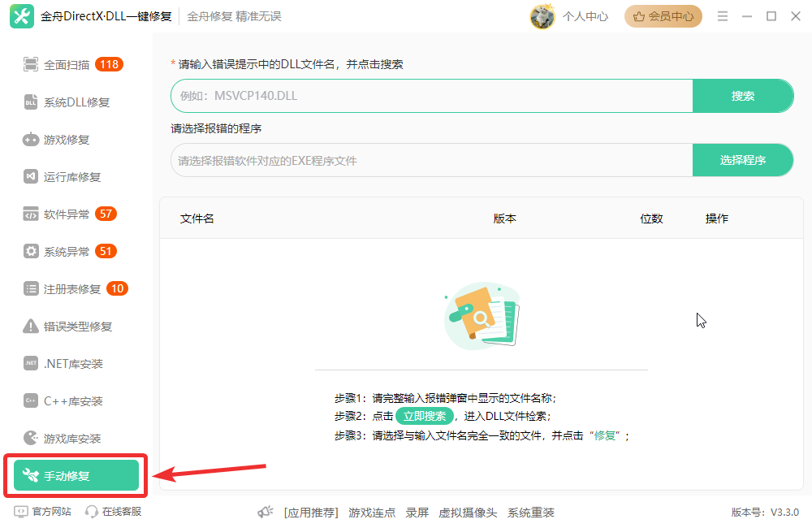Maximize the application window

[x=771, y=16]
